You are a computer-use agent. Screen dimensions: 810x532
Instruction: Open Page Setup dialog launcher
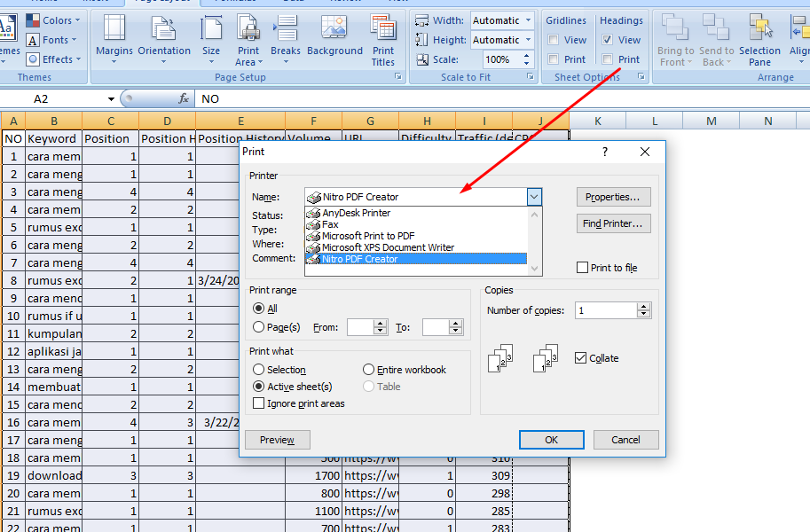[398, 76]
